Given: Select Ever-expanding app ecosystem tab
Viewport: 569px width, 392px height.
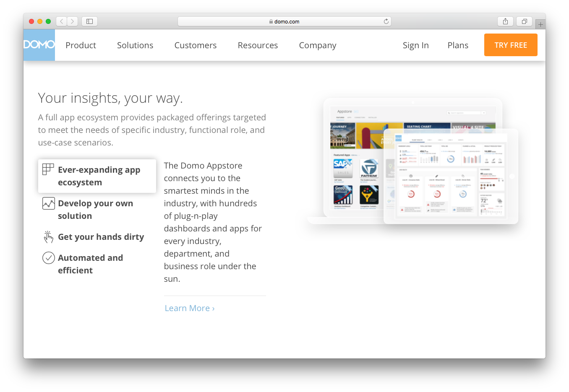Looking at the screenshot, I should (x=97, y=176).
